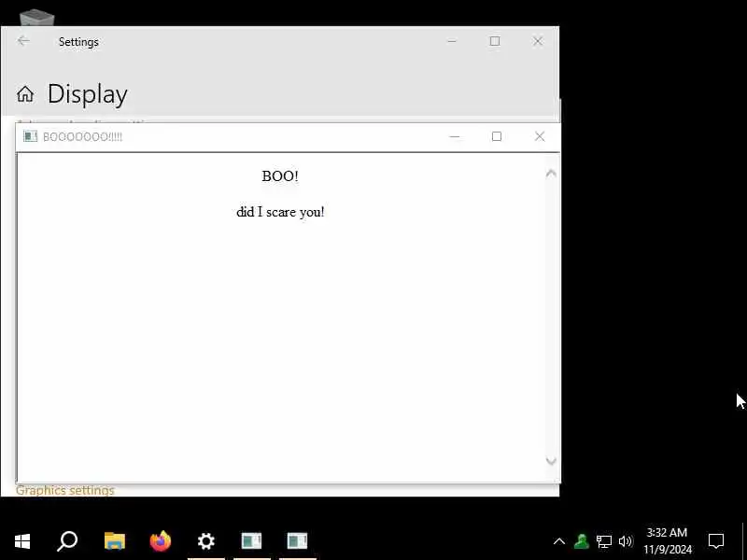Image resolution: width=747 pixels, height=560 pixels.
Task: Launch File Explorer from taskbar
Action: [115, 541]
